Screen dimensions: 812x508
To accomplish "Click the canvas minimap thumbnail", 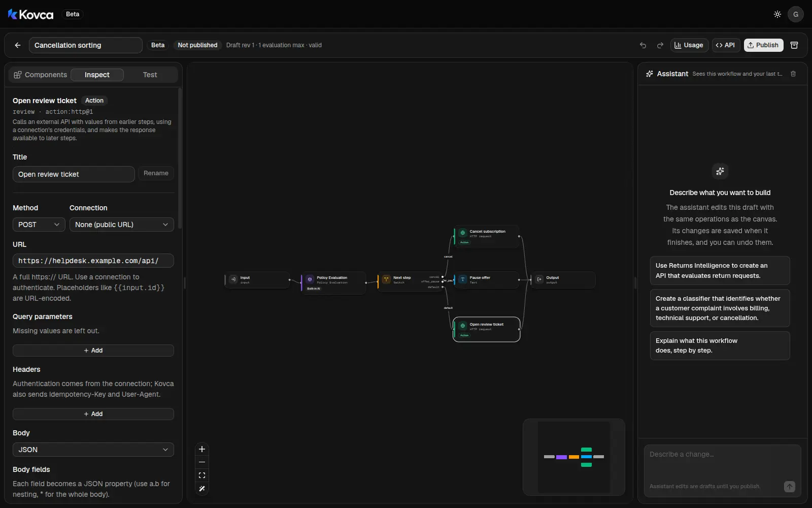I will (574, 457).
